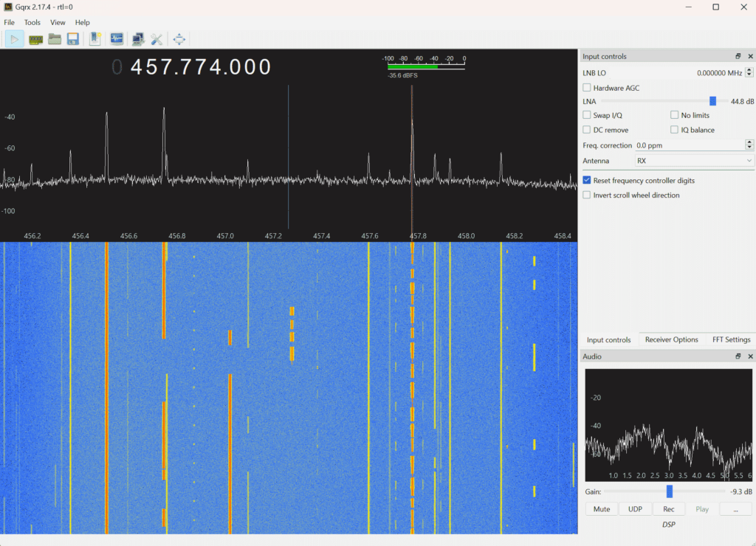Switch to Receiver Options tab
Image resolution: width=756 pixels, height=546 pixels.
click(x=672, y=339)
